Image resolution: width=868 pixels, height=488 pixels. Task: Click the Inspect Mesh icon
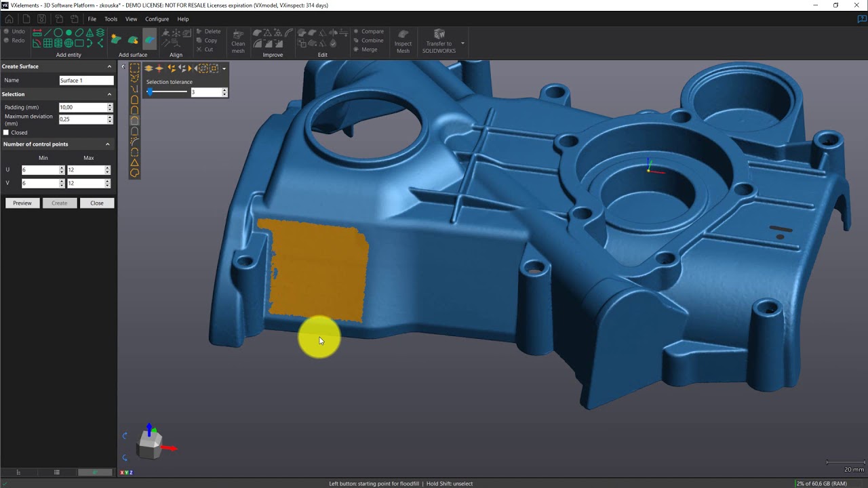click(403, 41)
